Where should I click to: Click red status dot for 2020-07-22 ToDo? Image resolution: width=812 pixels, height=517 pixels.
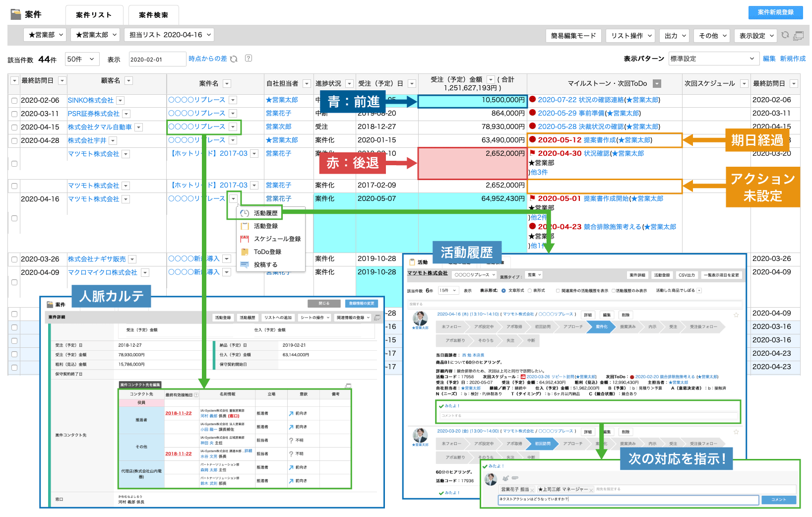pyautogui.click(x=533, y=100)
